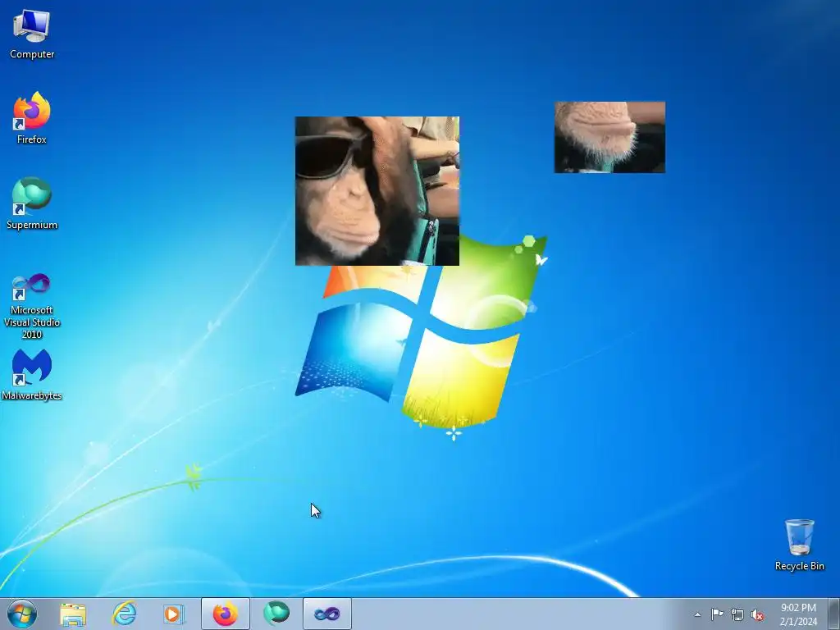Click the muted volume tray icon
Viewport: 840px width, 630px height.
click(757, 614)
